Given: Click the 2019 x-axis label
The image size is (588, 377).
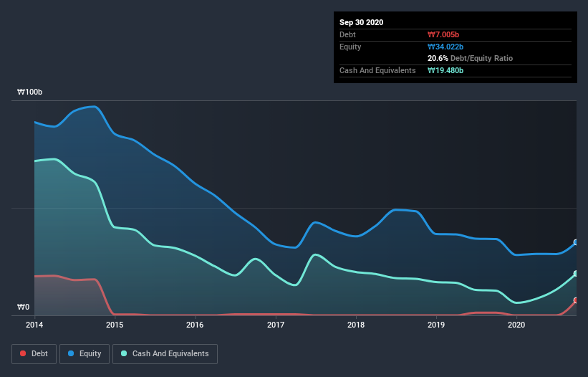Looking at the screenshot, I should [436, 325].
